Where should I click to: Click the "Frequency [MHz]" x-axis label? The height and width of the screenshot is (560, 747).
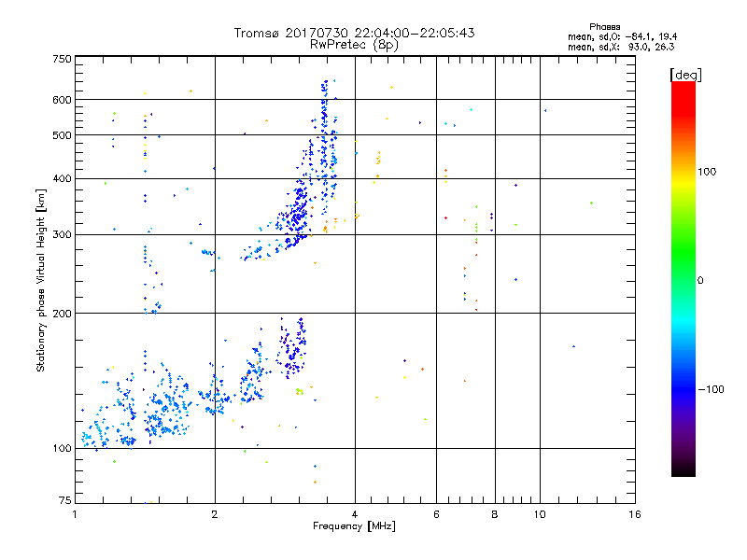354,526
